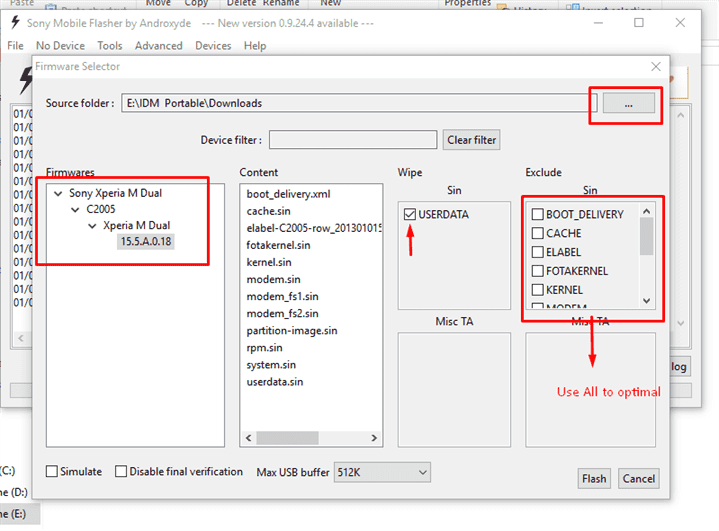Image resolution: width=719 pixels, height=531 pixels.
Task: Select the elabel-C2005-row file entry
Action: tap(314, 228)
